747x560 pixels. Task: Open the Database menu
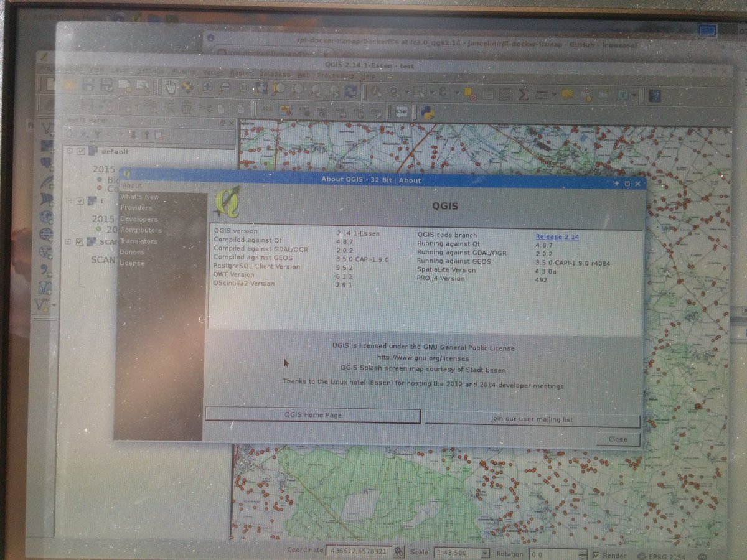click(x=274, y=73)
